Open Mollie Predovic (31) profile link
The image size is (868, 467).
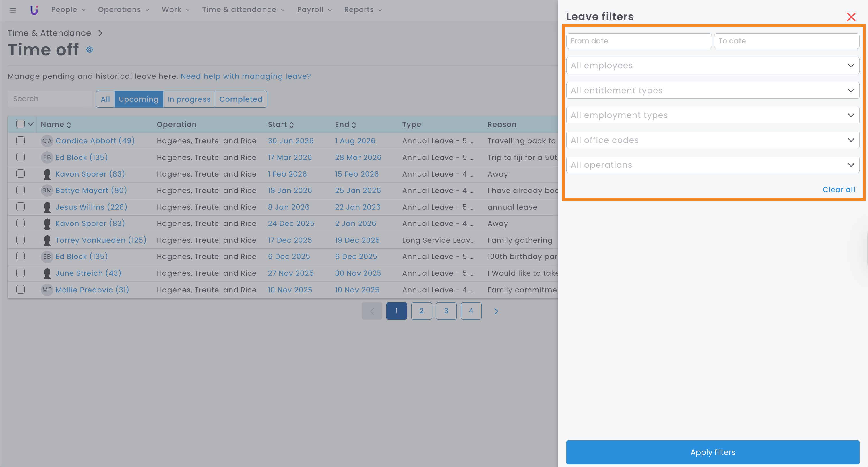point(92,290)
